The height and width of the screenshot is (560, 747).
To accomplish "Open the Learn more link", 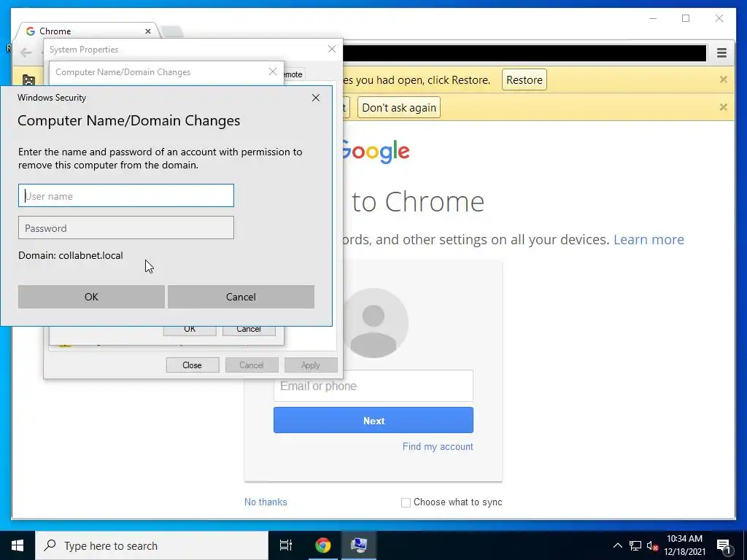I will [x=649, y=239].
